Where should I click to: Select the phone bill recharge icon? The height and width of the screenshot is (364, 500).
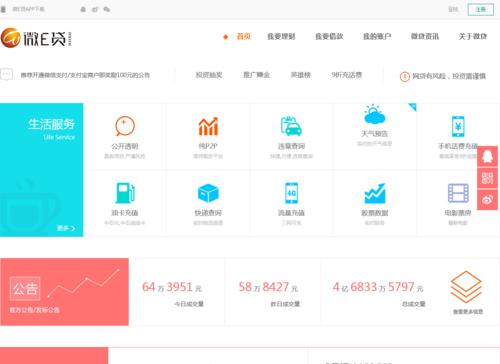[458, 126]
